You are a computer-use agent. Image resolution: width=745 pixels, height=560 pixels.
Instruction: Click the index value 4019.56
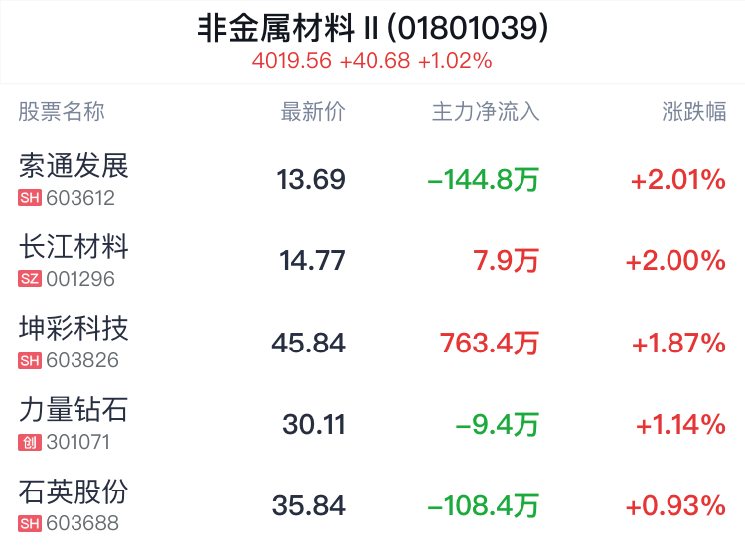pos(291,61)
